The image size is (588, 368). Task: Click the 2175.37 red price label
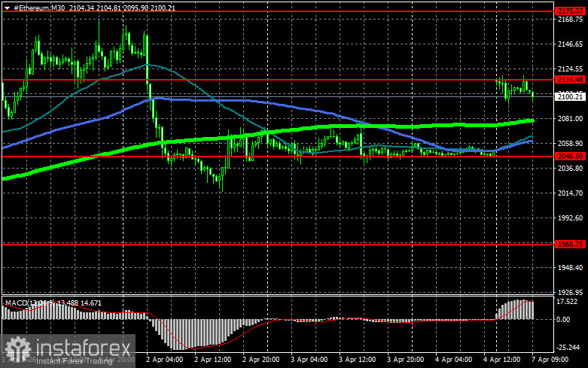tap(571, 11)
